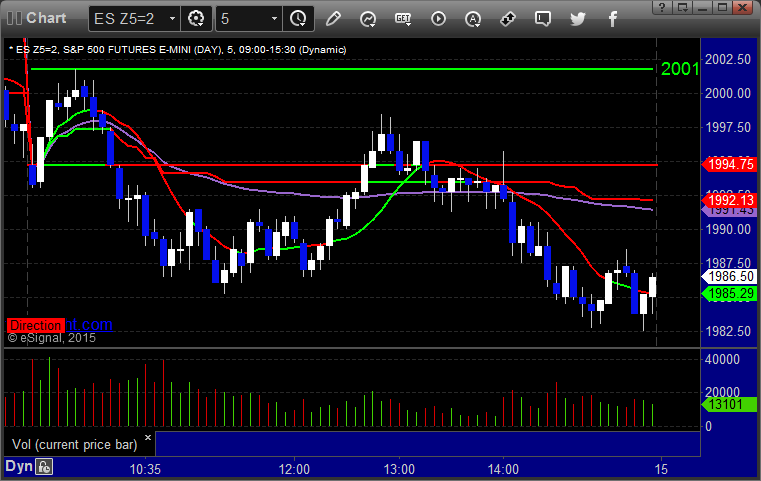Click the red Direction label
Image resolution: width=761 pixels, height=481 pixels.
click(x=35, y=325)
